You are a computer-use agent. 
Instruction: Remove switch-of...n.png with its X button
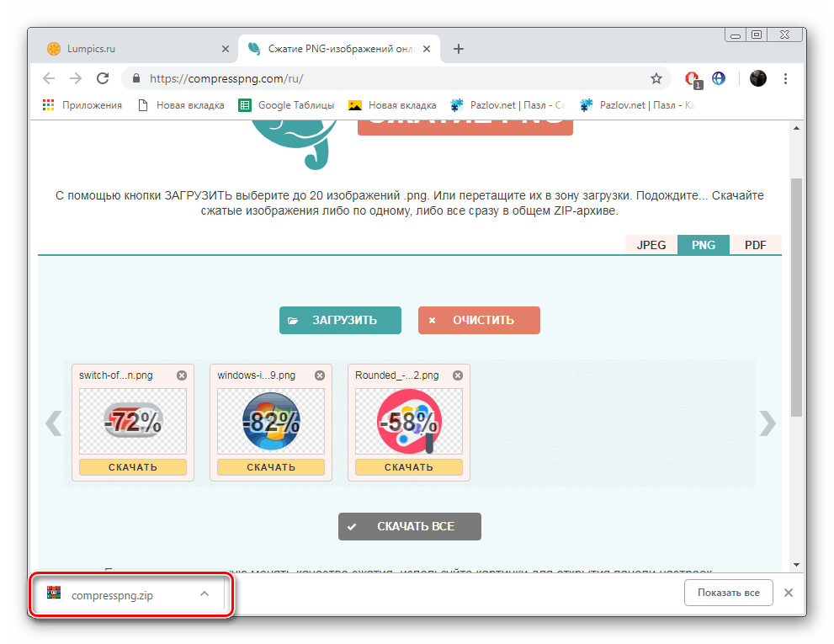point(181,375)
